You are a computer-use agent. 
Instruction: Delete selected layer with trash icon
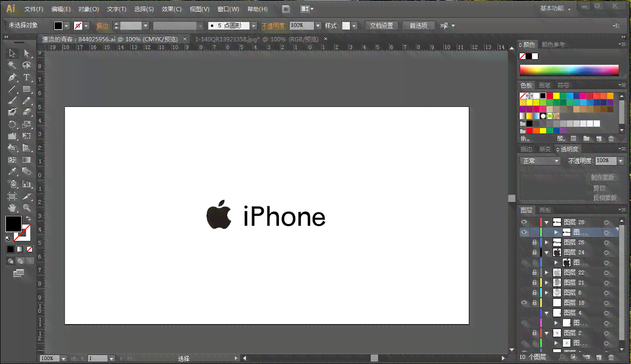(611, 357)
